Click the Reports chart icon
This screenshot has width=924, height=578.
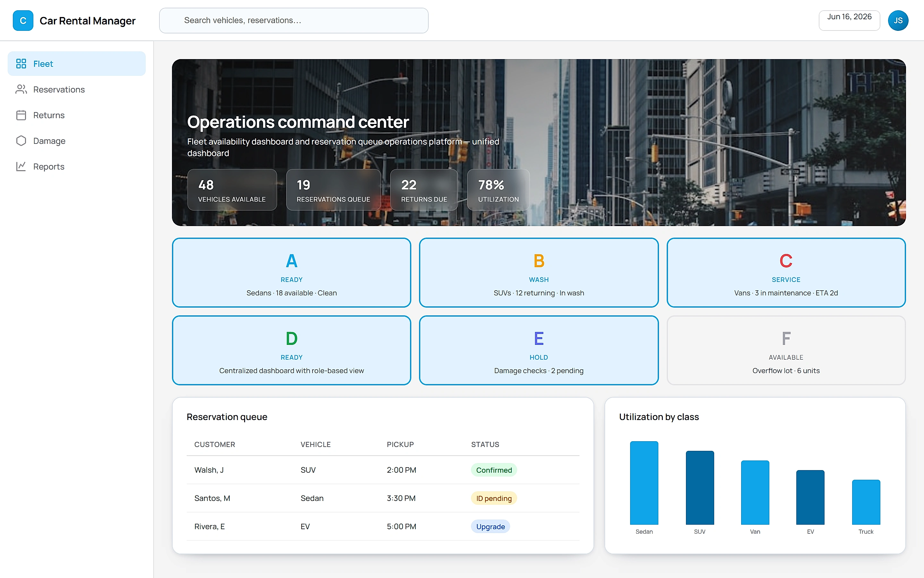click(21, 166)
